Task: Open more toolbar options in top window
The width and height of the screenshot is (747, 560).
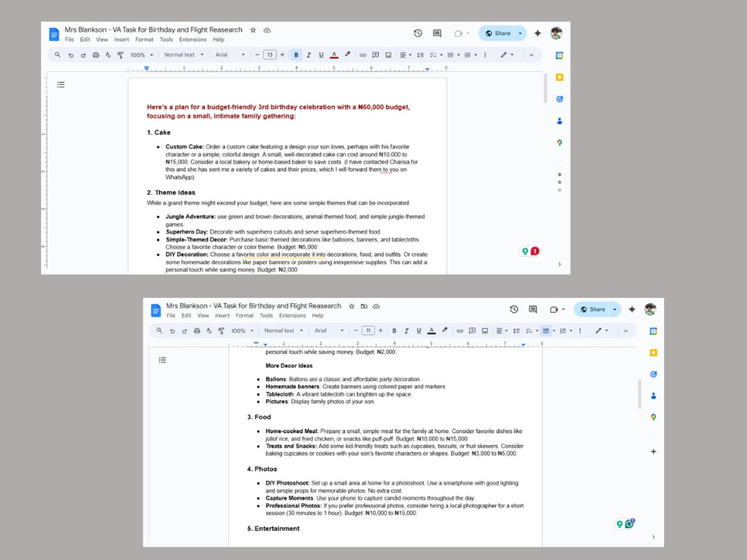Action: (x=485, y=55)
